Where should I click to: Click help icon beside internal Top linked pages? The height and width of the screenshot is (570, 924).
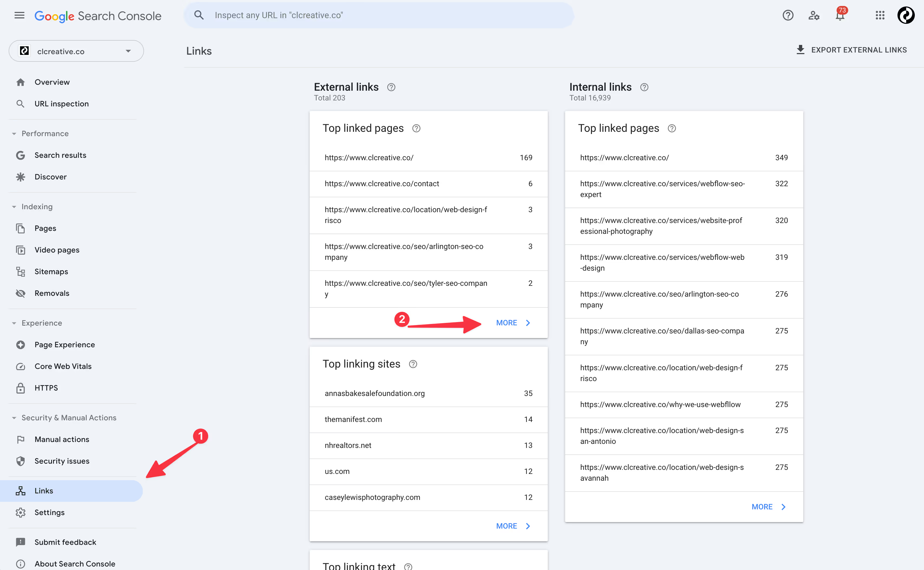point(671,128)
